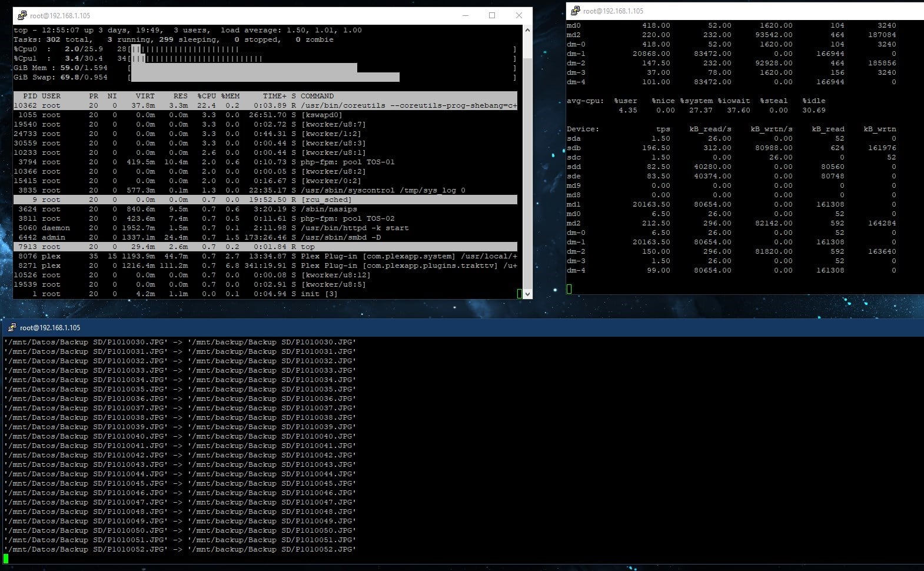Click the highlighted rcu_sched process row
The image size is (924, 571).
click(x=265, y=200)
